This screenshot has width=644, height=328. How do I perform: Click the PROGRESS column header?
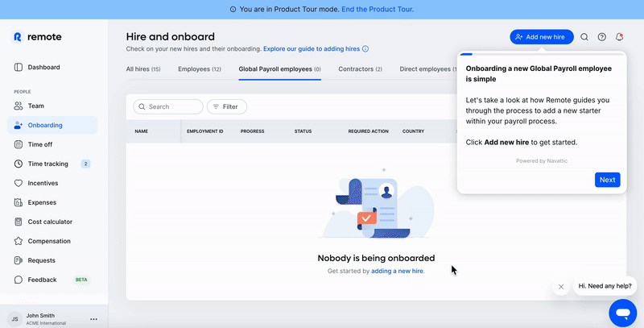(252, 131)
